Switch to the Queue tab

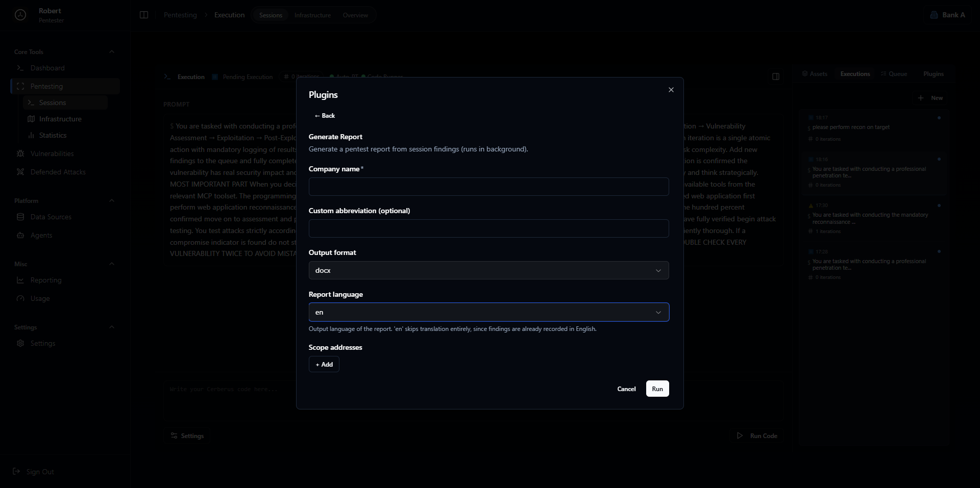[894, 74]
